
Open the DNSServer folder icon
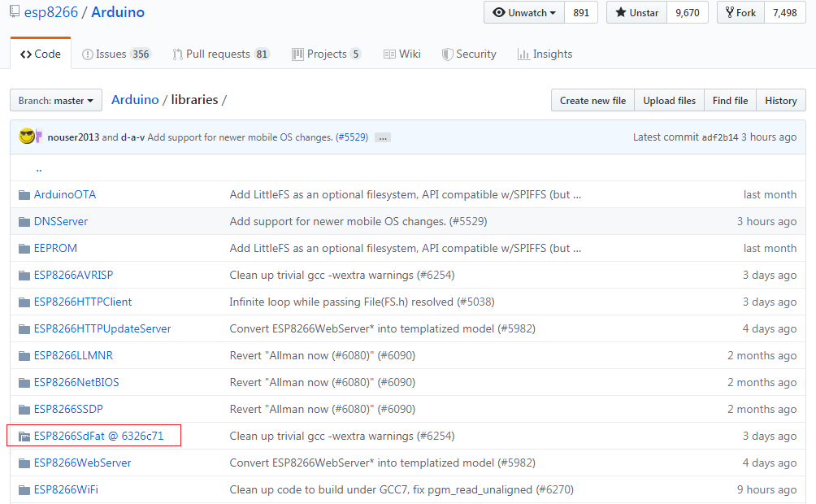tap(24, 221)
